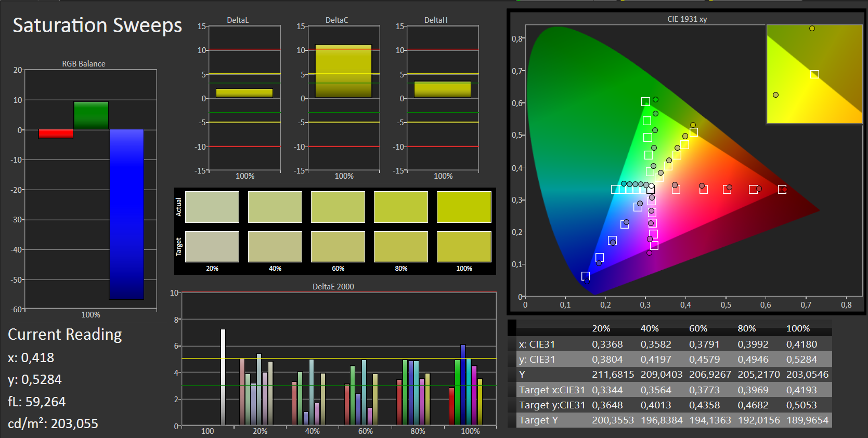Select the y: CIE31 row label

[537, 359]
